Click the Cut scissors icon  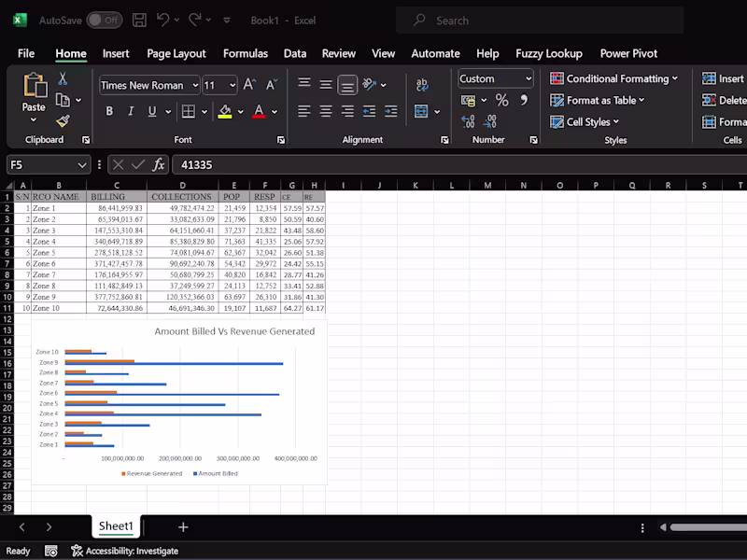[63, 78]
